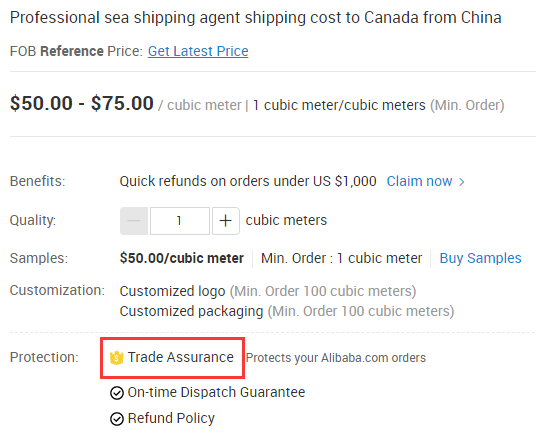Click the Trade Assurance shield icon
The image size is (536, 437).
116,358
